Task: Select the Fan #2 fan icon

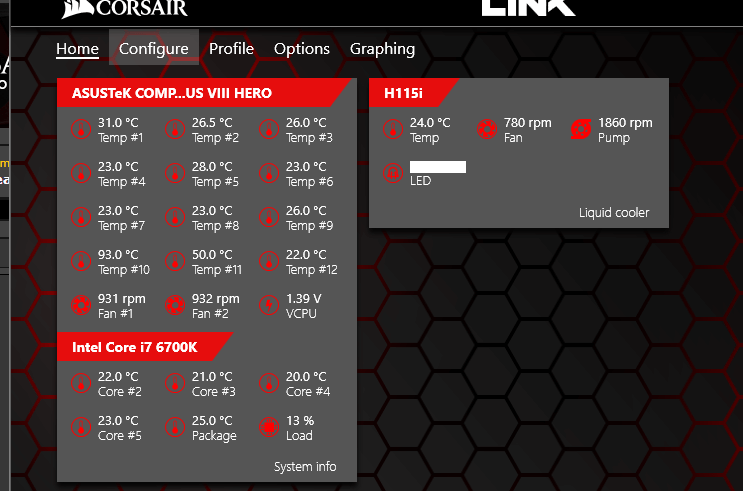Action: (175, 305)
